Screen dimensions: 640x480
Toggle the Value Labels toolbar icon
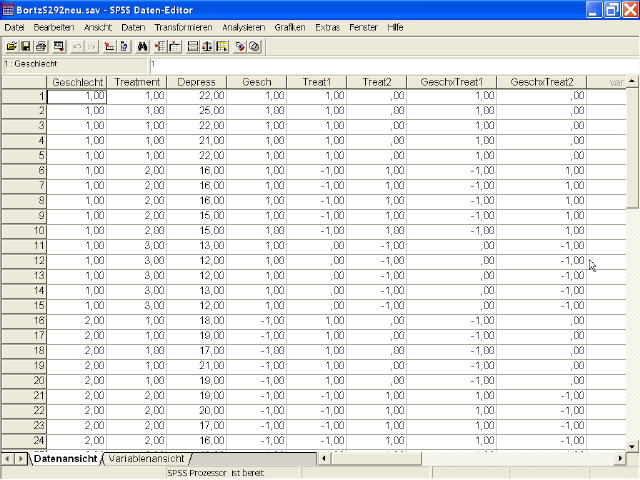[x=241, y=47]
